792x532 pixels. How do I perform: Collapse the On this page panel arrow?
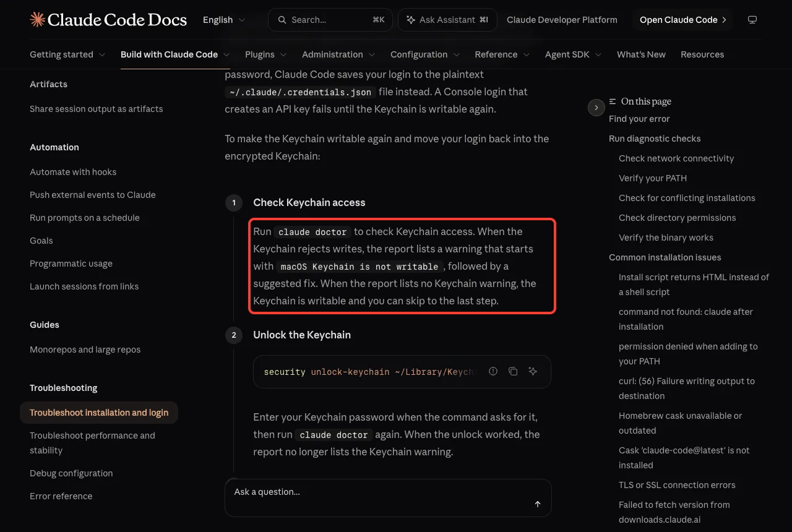coord(596,108)
